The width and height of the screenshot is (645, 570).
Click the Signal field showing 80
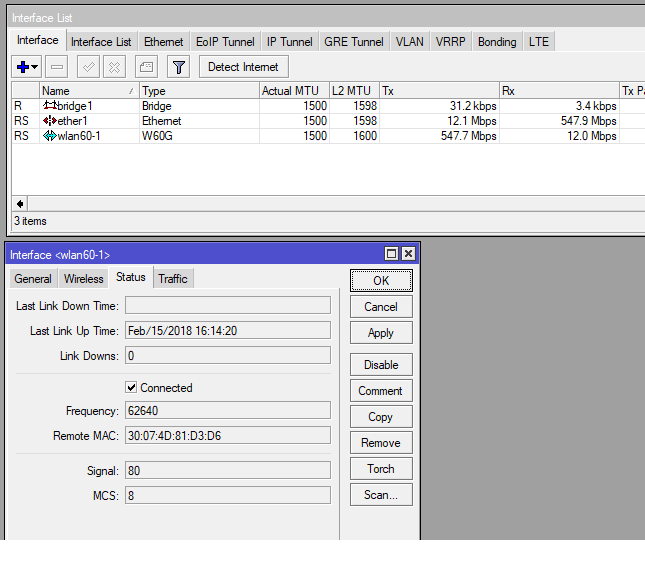click(228, 470)
